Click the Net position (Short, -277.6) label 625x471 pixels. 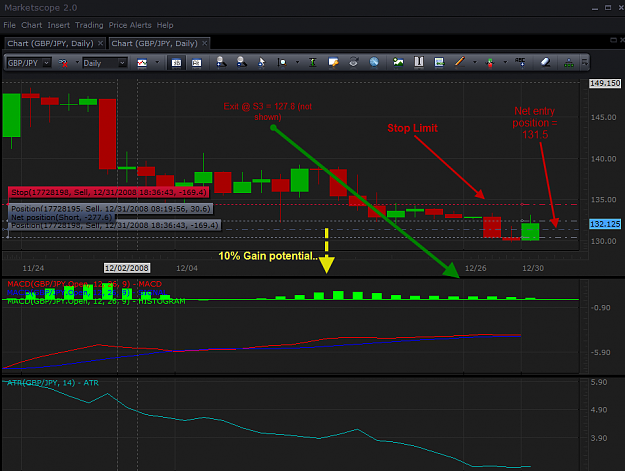click(62, 217)
